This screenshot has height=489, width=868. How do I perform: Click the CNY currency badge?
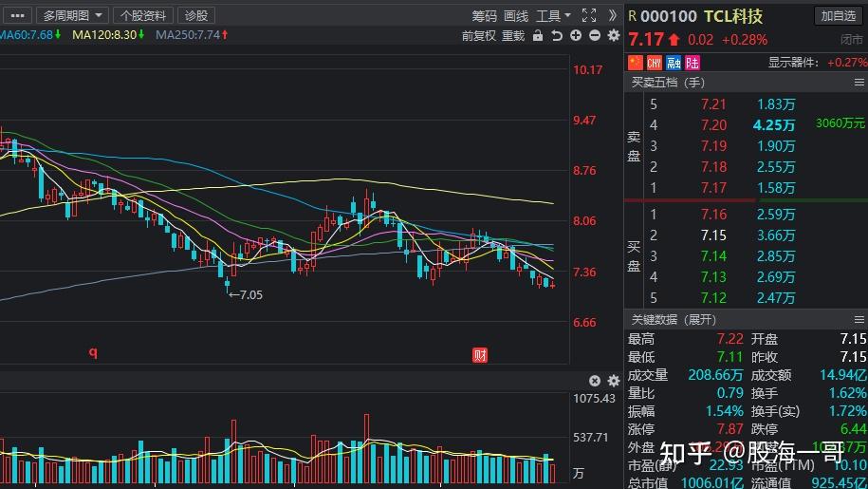pos(654,63)
